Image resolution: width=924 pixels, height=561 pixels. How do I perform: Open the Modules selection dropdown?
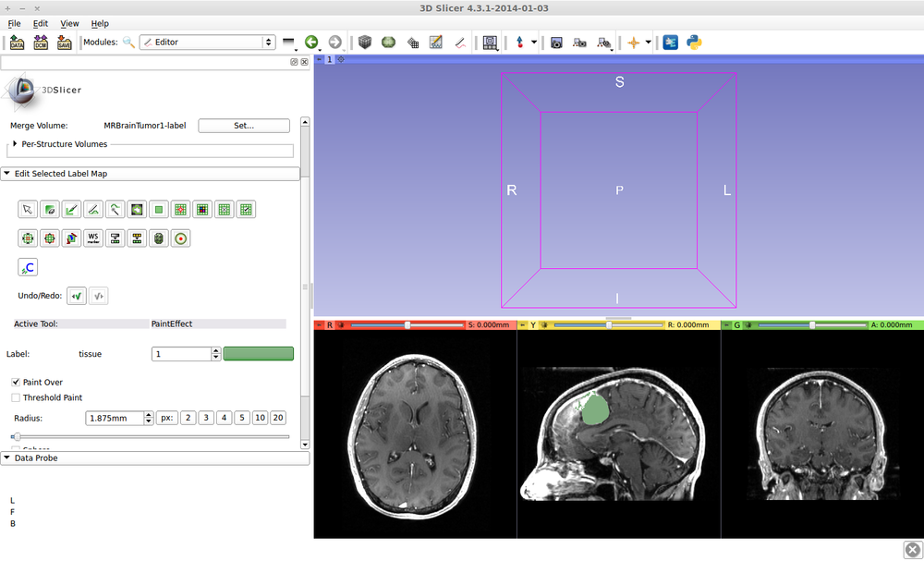267,42
